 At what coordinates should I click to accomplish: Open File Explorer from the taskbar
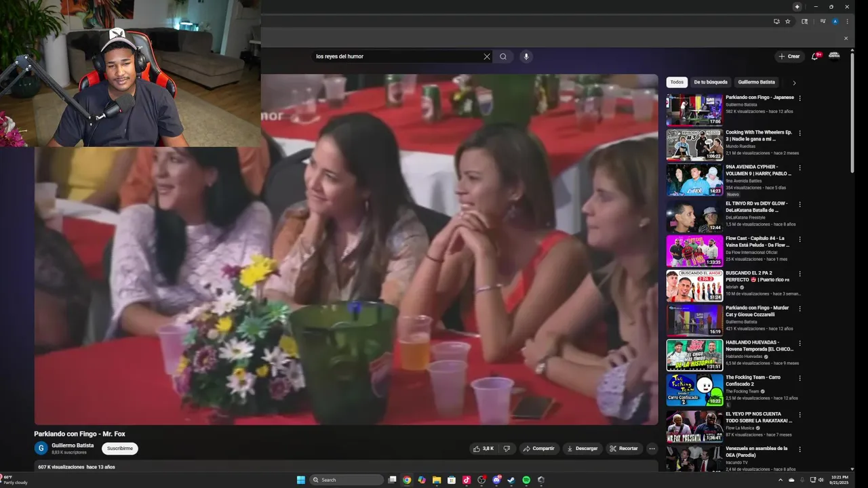(x=437, y=480)
